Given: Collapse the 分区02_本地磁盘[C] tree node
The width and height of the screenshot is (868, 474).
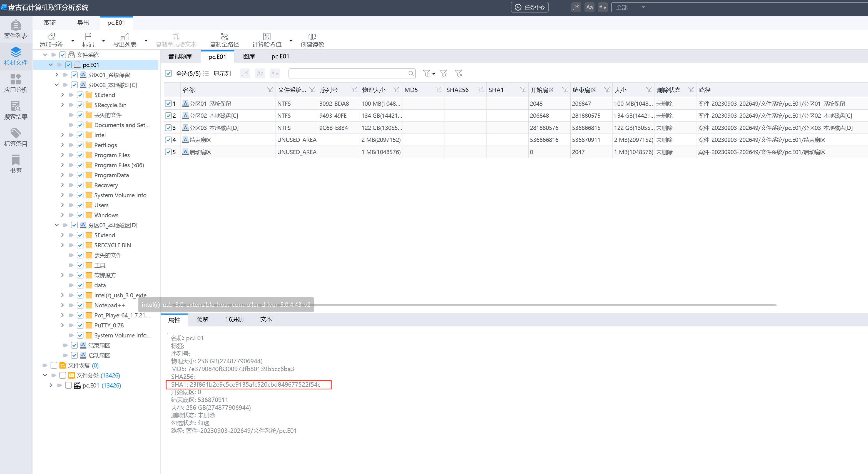Looking at the screenshot, I should (57, 85).
